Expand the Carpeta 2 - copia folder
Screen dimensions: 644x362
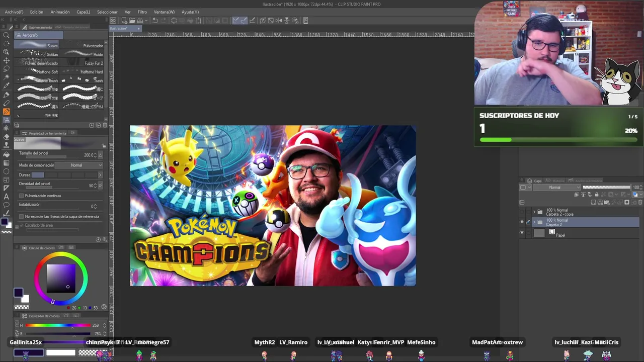click(534, 212)
